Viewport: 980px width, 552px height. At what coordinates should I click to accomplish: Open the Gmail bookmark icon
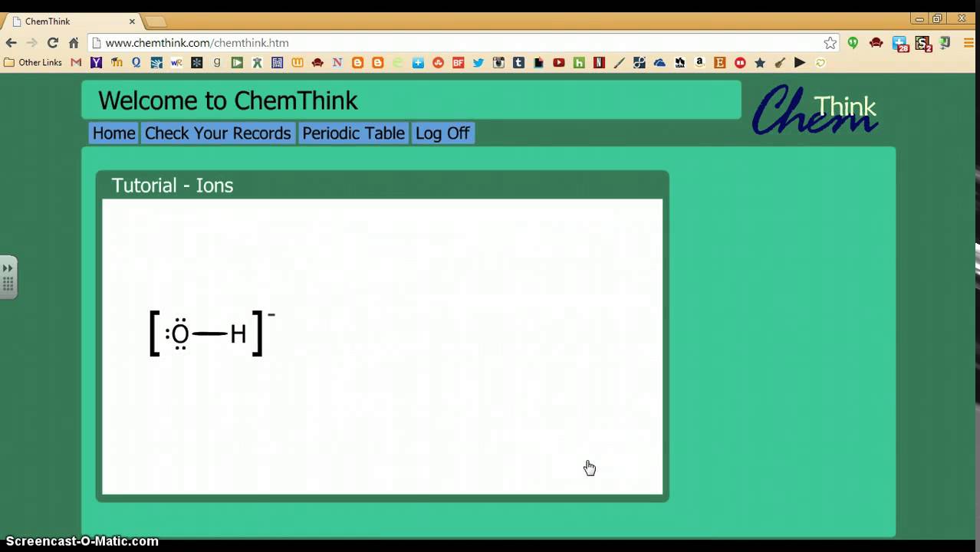point(76,63)
